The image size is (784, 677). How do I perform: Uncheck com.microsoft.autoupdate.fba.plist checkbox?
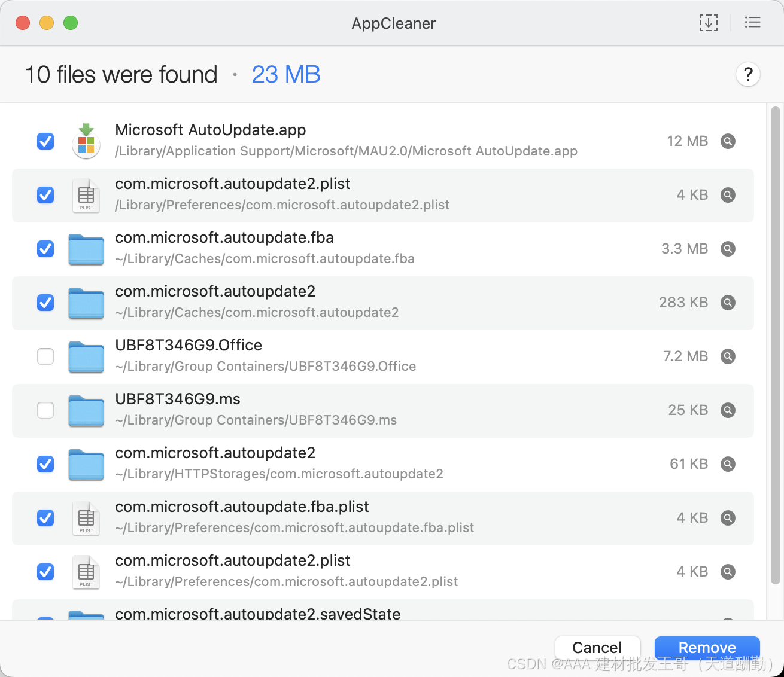45,518
